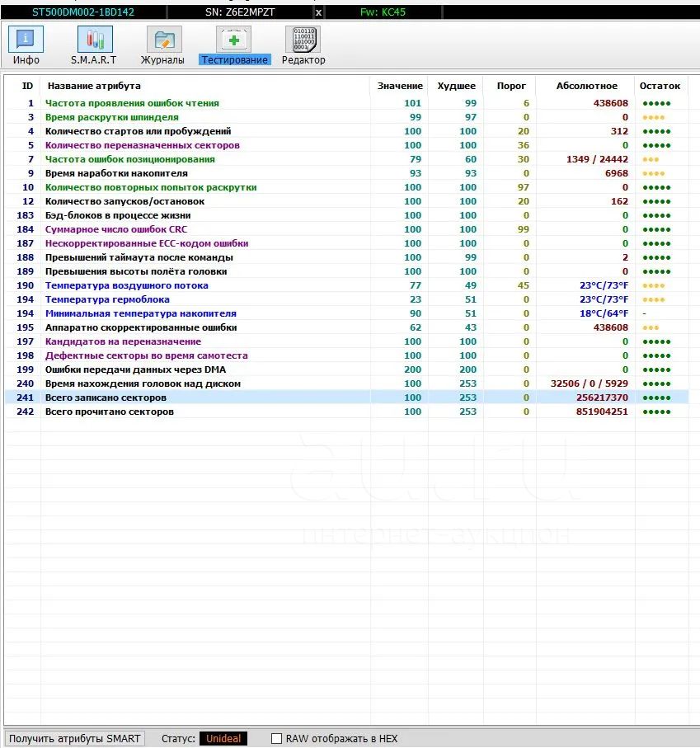Select row Количество переназначенных секторов

[346, 145]
